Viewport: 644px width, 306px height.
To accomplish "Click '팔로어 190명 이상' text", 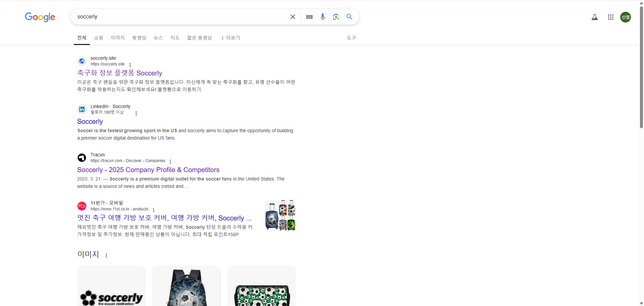I will (x=107, y=112).
